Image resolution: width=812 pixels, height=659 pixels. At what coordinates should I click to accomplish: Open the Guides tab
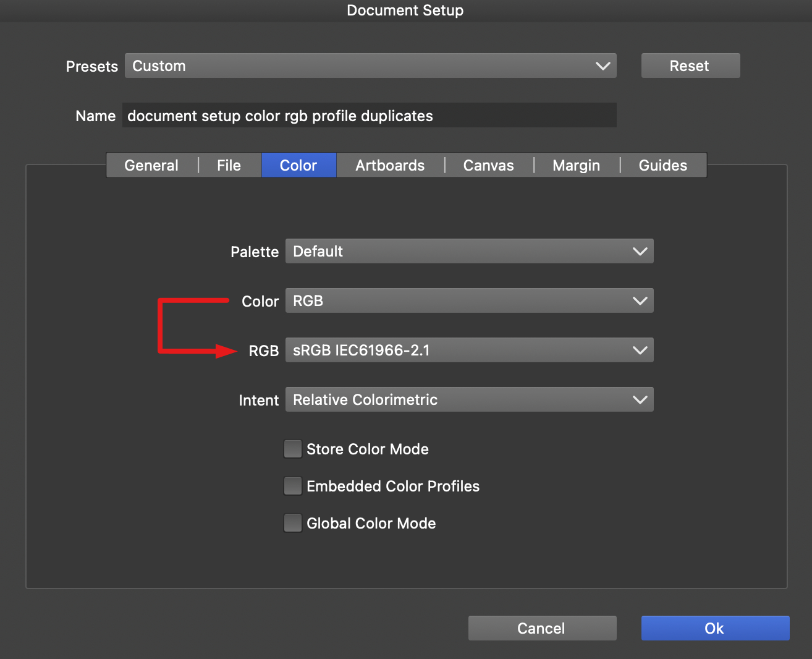click(662, 165)
